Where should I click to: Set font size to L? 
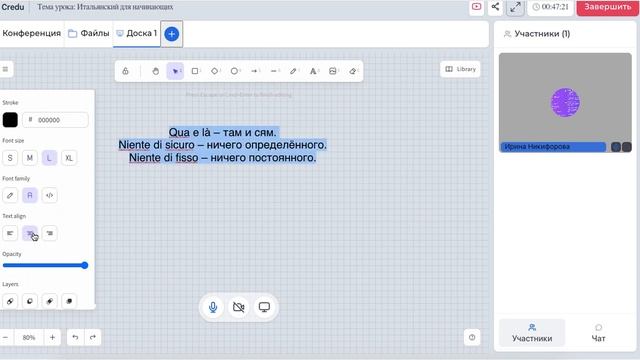(x=49, y=158)
